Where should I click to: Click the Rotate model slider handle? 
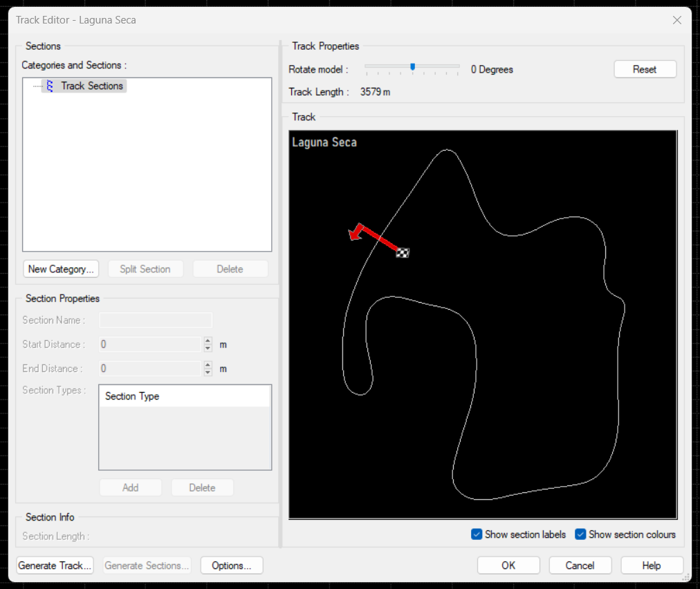[x=413, y=67]
